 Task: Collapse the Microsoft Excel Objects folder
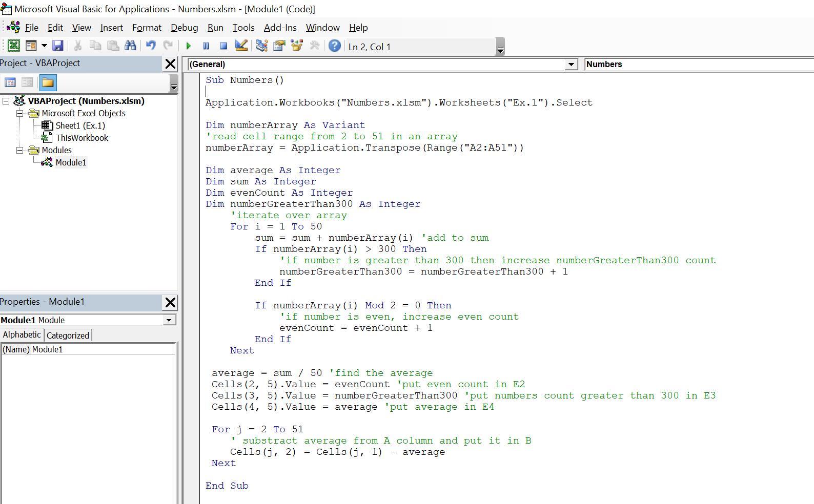19,113
